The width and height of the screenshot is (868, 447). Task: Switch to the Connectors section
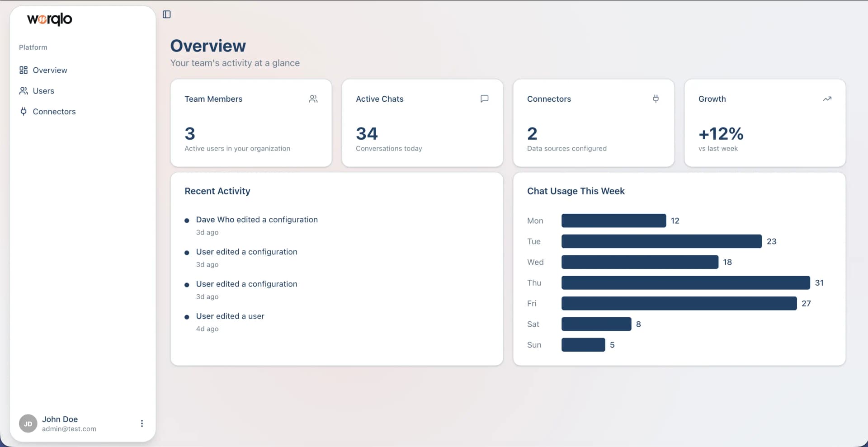[54, 111]
